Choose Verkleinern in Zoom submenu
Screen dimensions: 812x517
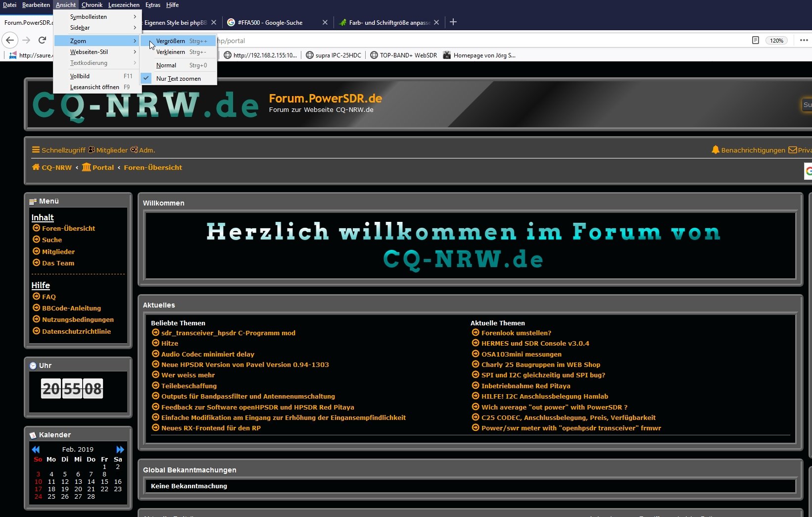(179, 52)
